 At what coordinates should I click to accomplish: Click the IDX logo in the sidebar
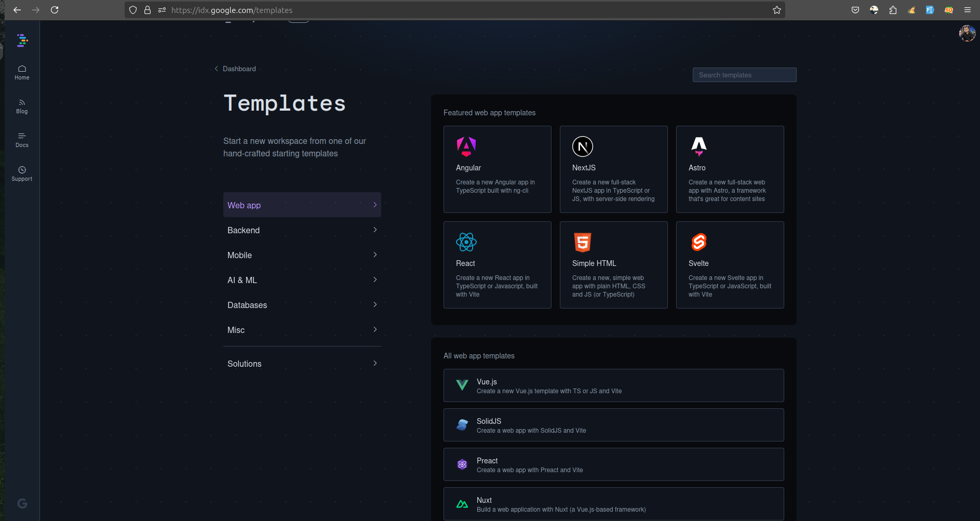point(22,41)
